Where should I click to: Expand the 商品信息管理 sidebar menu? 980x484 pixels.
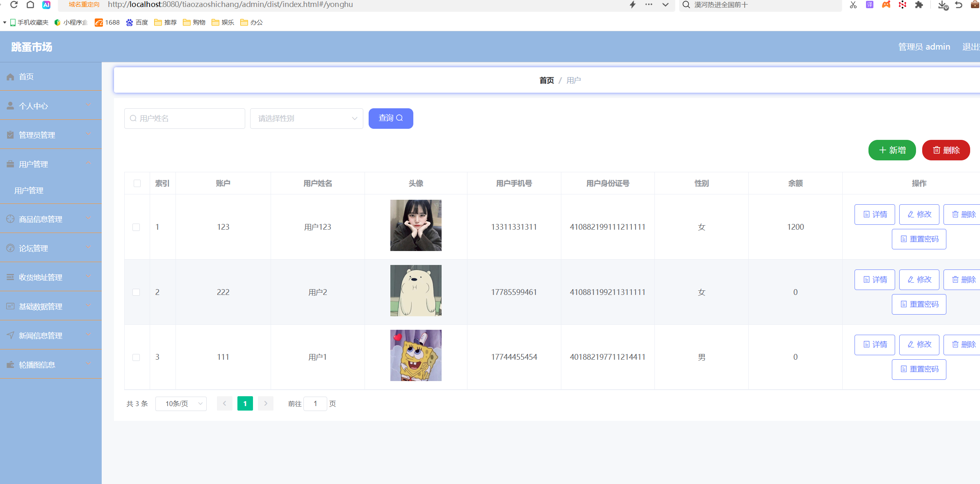tap(51, 219)
